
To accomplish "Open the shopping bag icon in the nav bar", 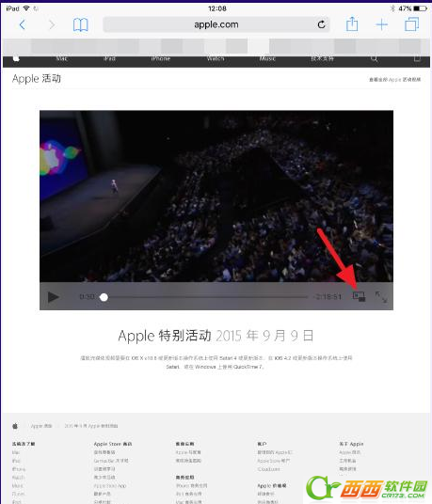I will [417, 58].
